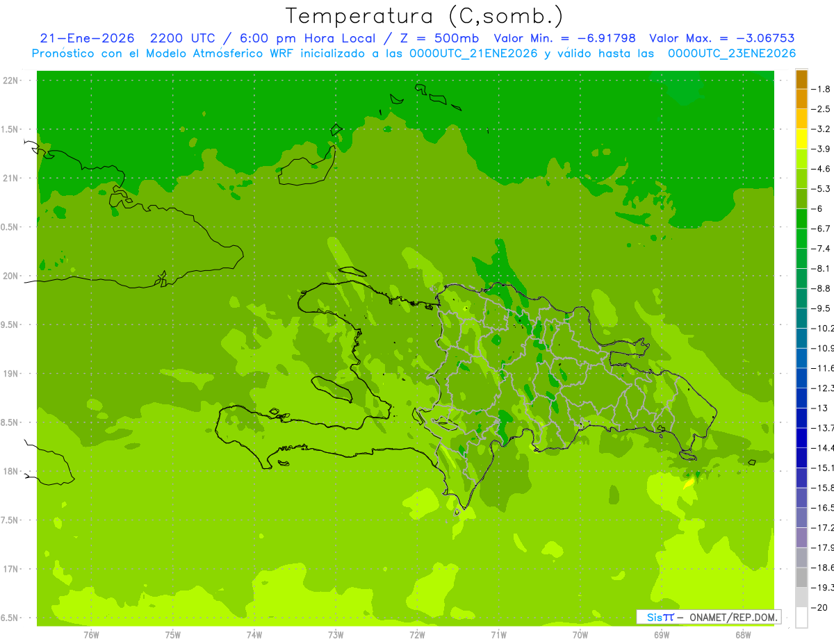Select the dark orange swatch topping the colorbar
Viewport: 834px width, 644px height.
tap(801, 79)
